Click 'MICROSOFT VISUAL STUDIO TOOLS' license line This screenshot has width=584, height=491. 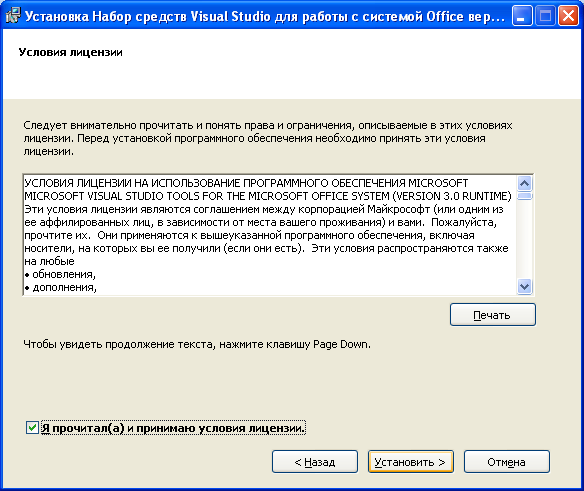268,196
